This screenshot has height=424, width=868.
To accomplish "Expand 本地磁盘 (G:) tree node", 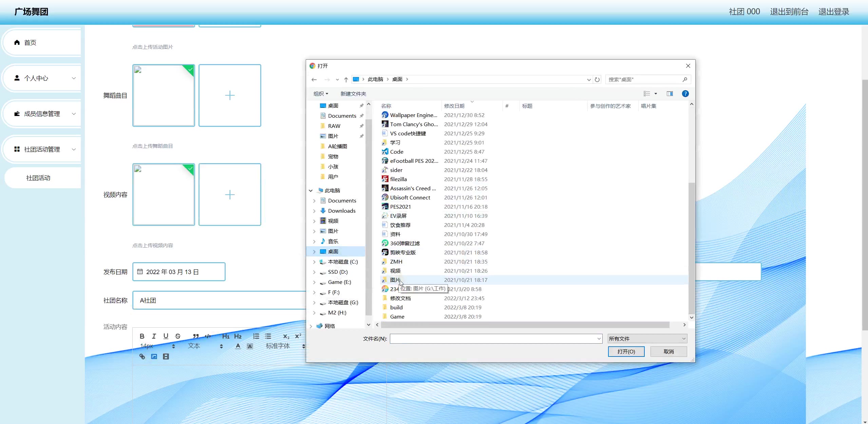I will pos(314,303).
